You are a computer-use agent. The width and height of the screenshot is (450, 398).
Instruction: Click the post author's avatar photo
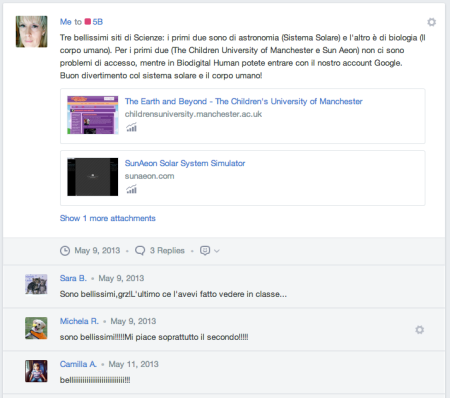(x=31, y=32)
